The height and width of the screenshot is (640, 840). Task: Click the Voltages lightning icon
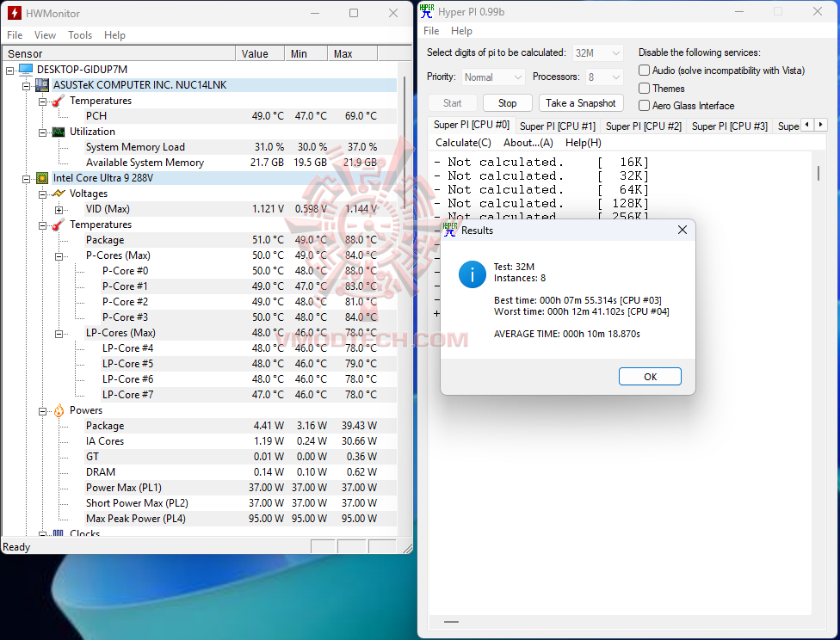[x=59, y=194]
